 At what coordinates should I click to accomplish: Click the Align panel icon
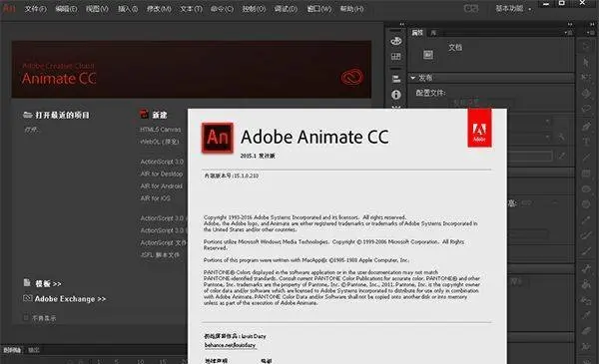[x=396, y=79]
